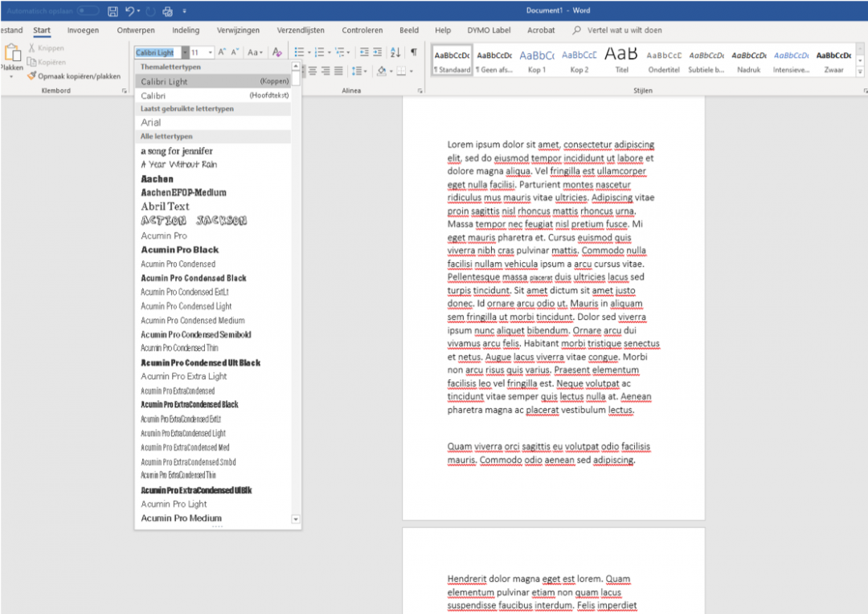868x614 pixels.
Task: Open the Controleren ribbon tab
Action: pyautogui.click(x=362, y=30)
